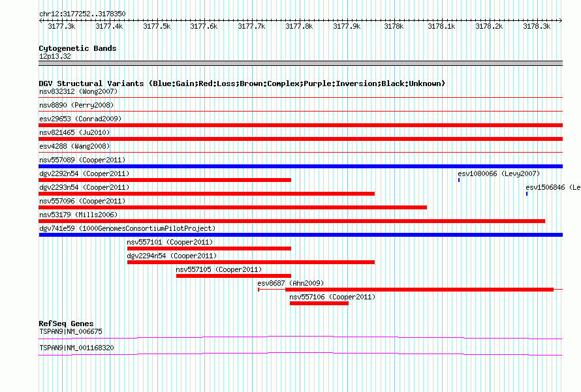Click the 3177.5k ruler tick label
581x392 pixels.
tap(157, 26)
